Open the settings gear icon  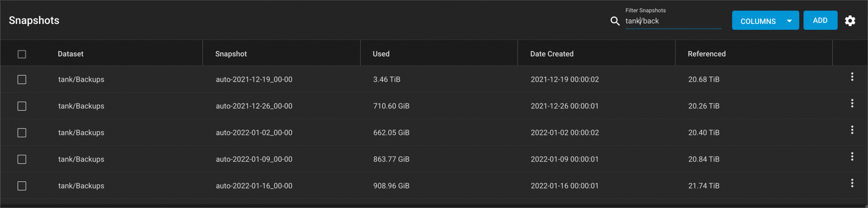point(850,21)
